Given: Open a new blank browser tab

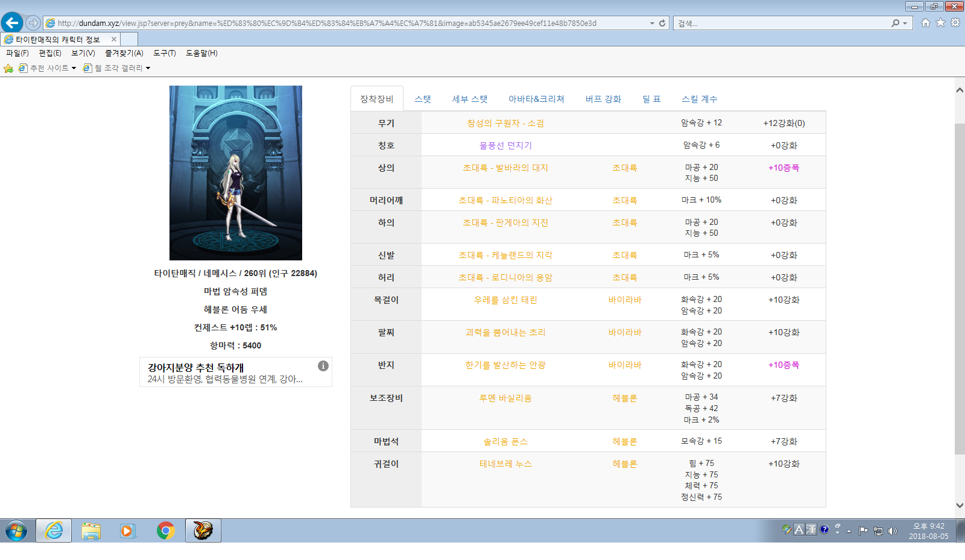Looking at the screenshot, I should click(129, 39).
